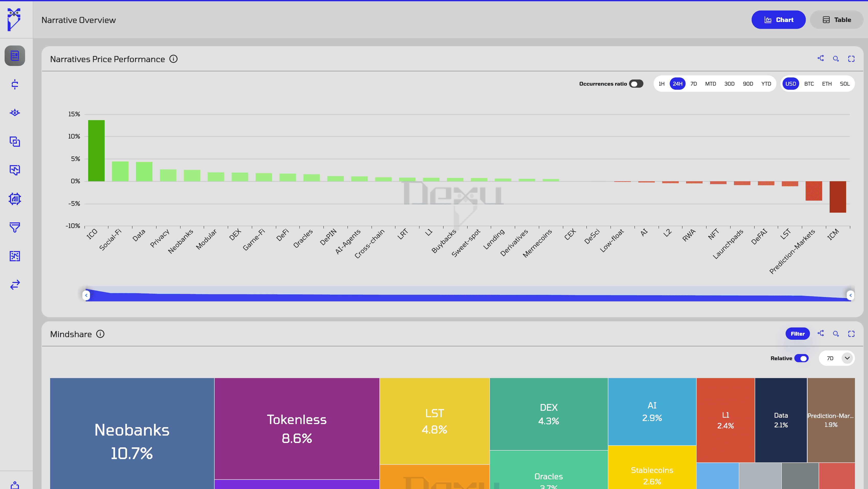Click the Launchpads axis label
868x489 pixels.
728,244
